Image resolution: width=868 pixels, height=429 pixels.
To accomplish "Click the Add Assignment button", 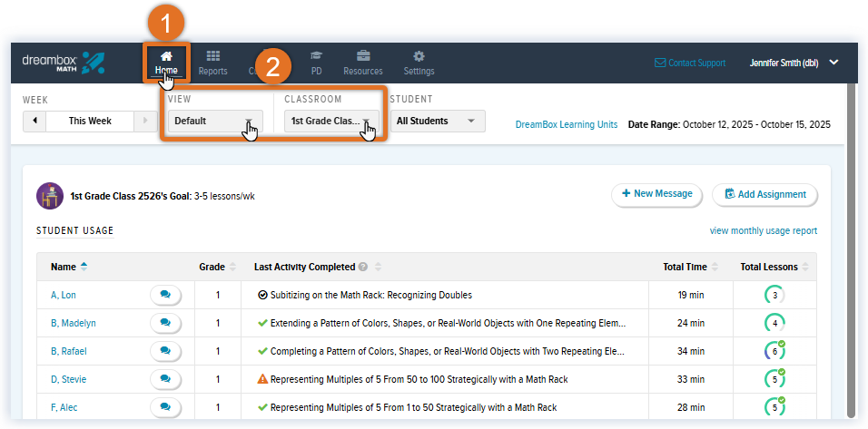I will coord(764,194).
